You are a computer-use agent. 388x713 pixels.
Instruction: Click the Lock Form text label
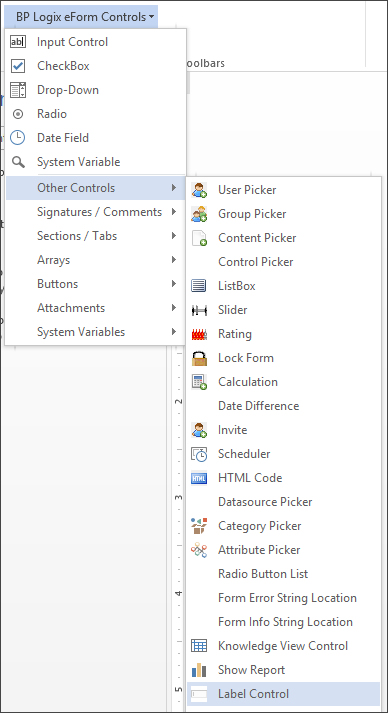pos(246,358)
